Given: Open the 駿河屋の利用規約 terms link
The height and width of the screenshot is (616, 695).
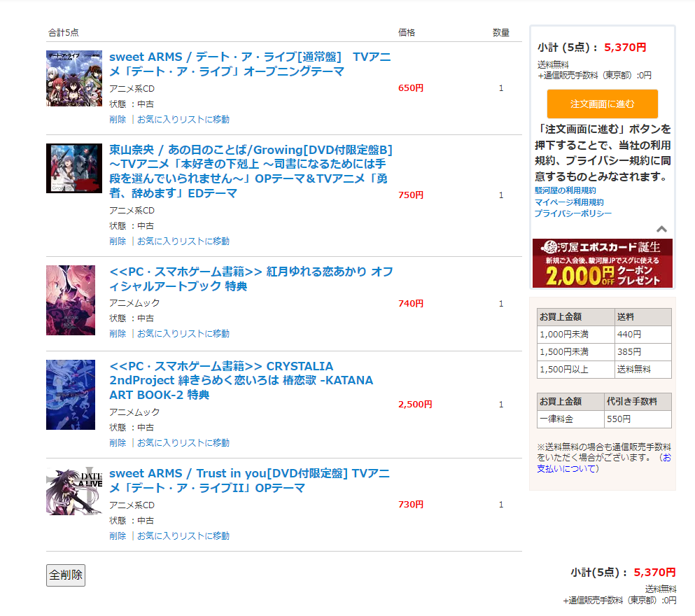Looking at the screenshot, I should click(x=566, y=190).
